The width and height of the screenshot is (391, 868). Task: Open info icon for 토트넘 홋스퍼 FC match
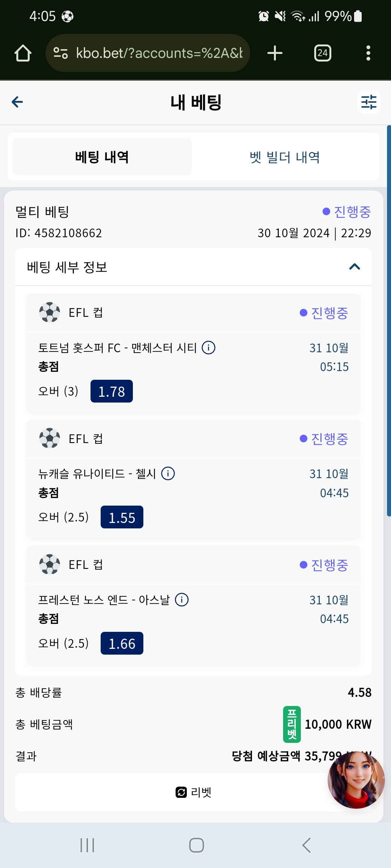(x=209, y=348)
